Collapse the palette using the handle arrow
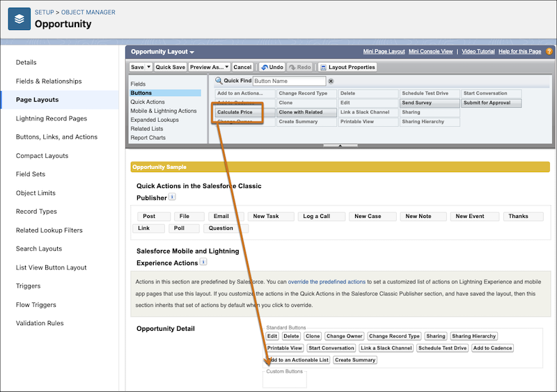This screenshot has width=557, height=392. [x=340, y=146]
